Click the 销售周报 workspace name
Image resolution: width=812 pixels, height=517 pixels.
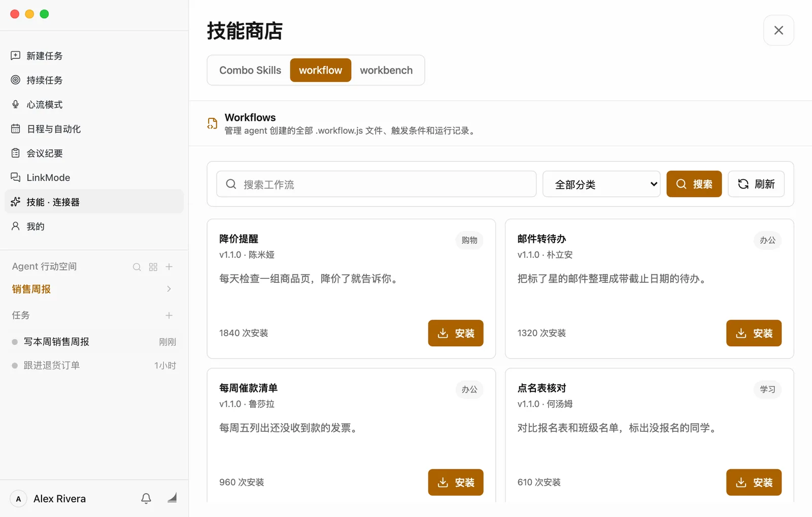point(31,289)
